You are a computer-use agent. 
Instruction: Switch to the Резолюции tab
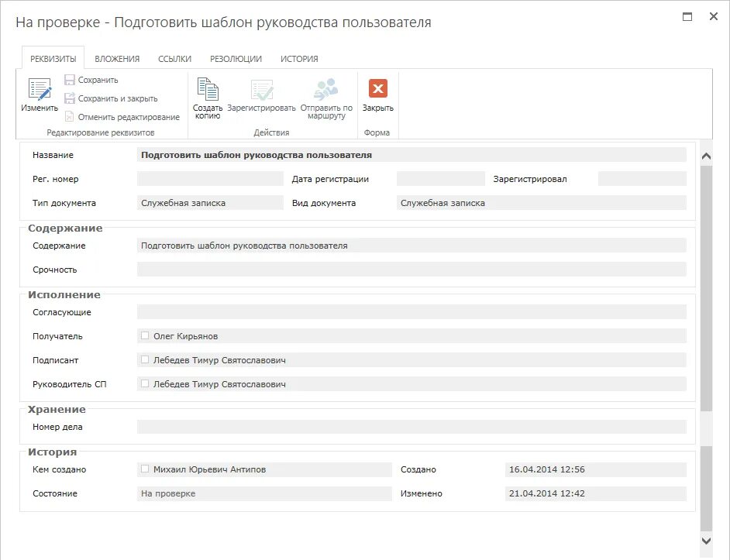pos(236,59)
